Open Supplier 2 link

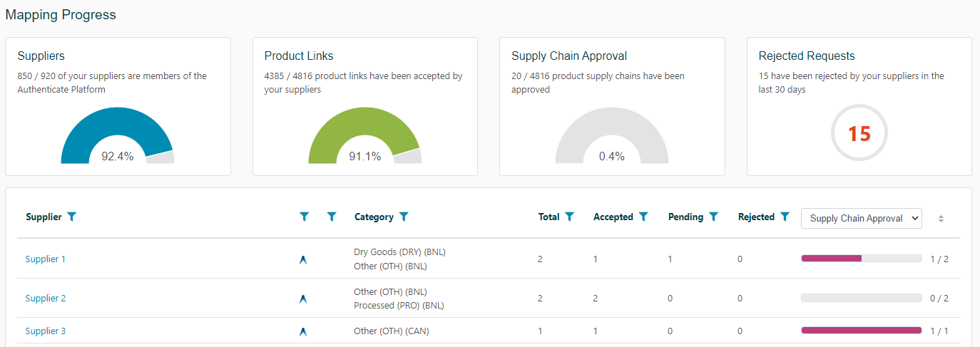(x=45, y=299)
